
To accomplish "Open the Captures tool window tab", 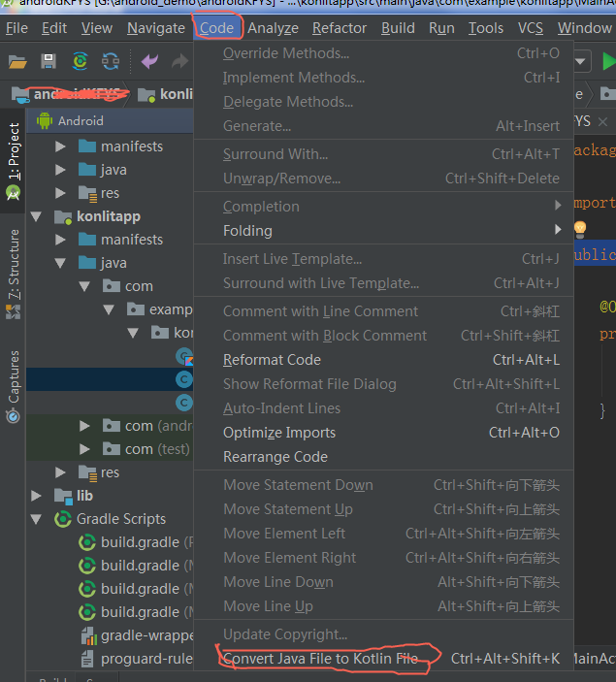I will tap(14, 386).
